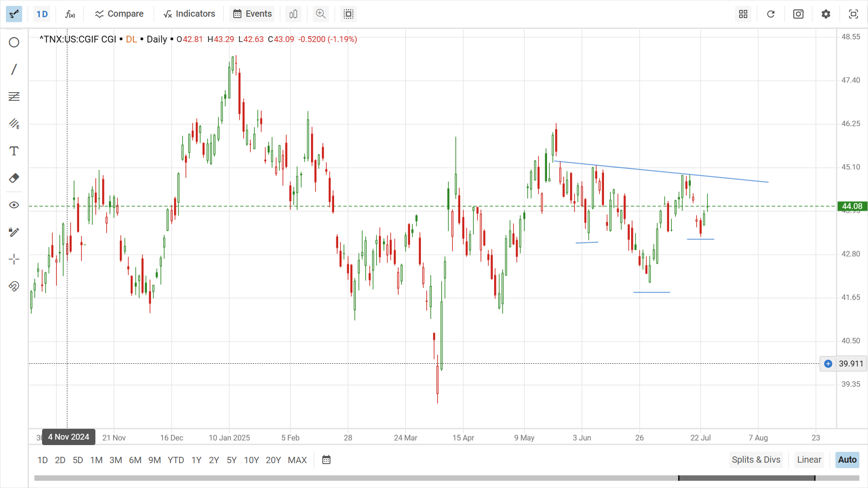
Task: Open the Indicators menu
Action: [189, 14]
